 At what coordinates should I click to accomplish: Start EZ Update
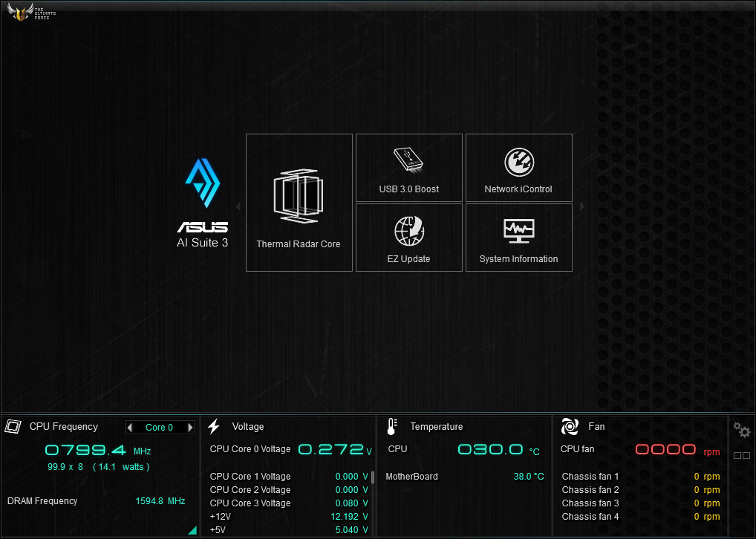(x=409, y=238)
